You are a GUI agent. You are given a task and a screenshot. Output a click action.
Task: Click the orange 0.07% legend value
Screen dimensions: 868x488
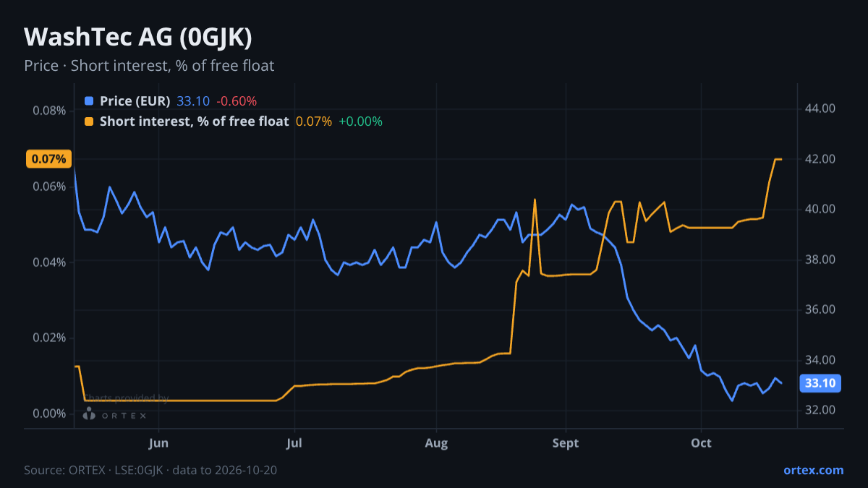314,121
